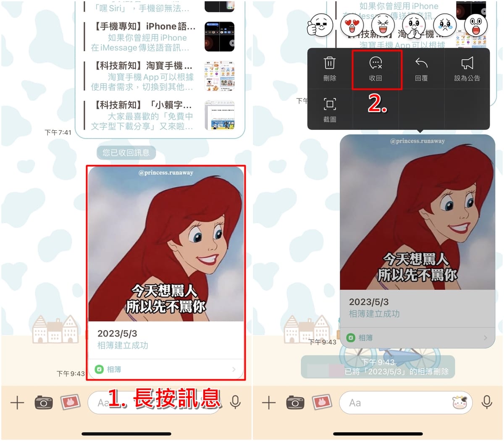Viewport: 504px width, 441px height.
Task: Open photo gallery icon in left screenshot
Action: click(71, 402)
